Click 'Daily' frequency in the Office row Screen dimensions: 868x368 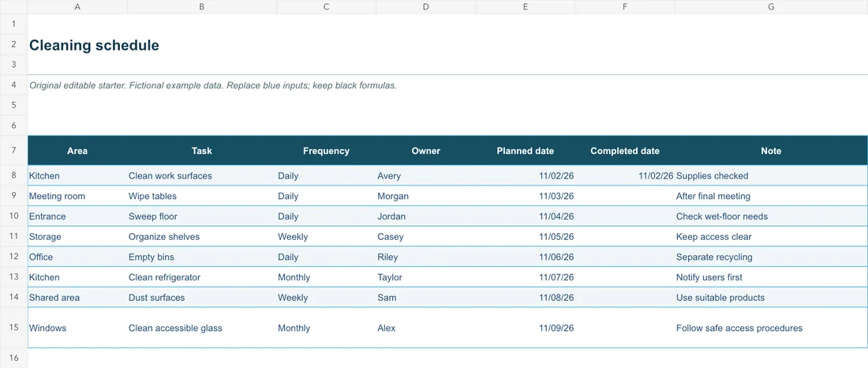click(326, 257)
